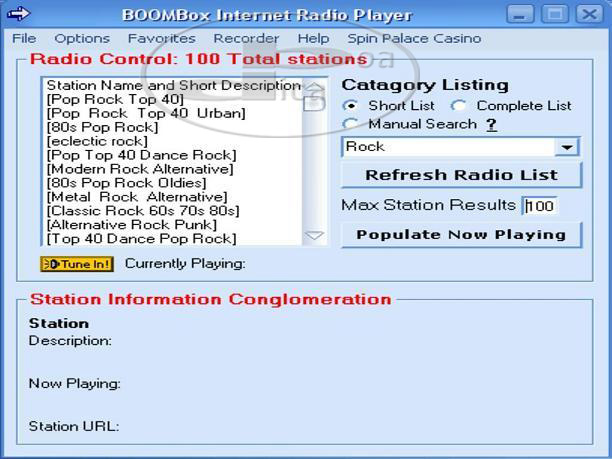Choose the Complete List radio option
The height and width of the screenshot is (459, 612).
tap(458, 106)
